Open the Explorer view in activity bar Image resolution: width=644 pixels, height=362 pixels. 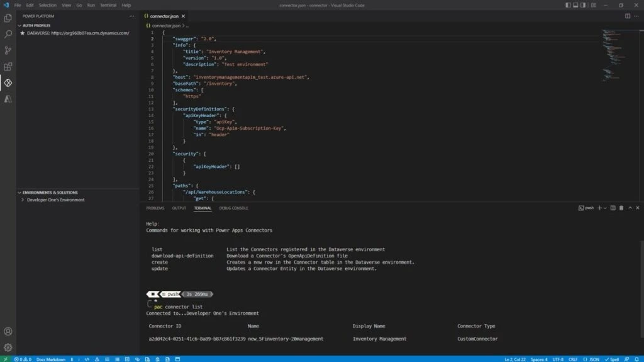click(8, 18)
